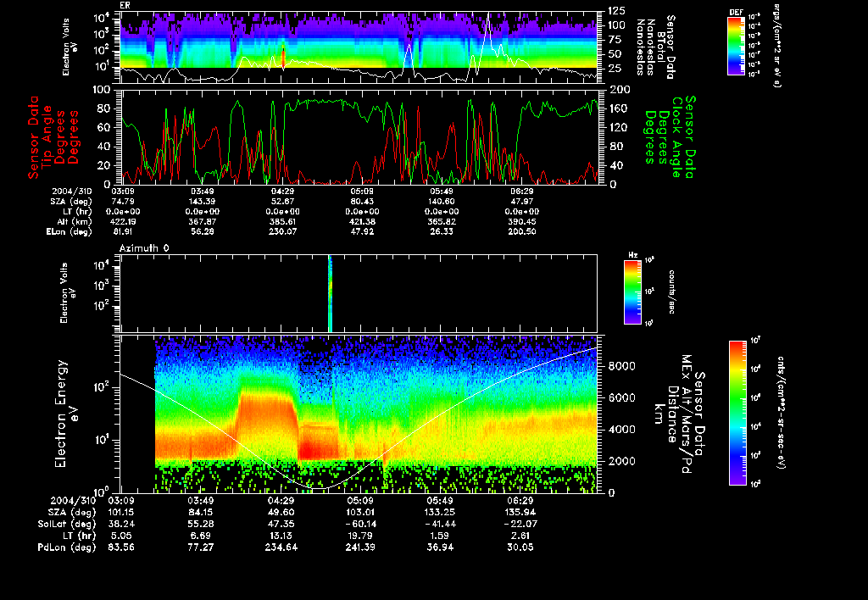This screenshot has height=600, width=868.
Task: Click the LT value 5.05
Action: click(120, 536)
